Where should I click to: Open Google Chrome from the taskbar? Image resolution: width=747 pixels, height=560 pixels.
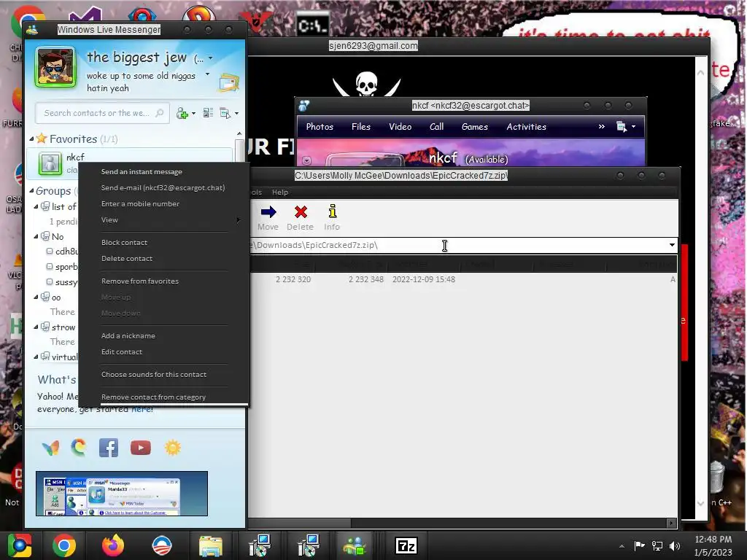[x=64, y=545]
